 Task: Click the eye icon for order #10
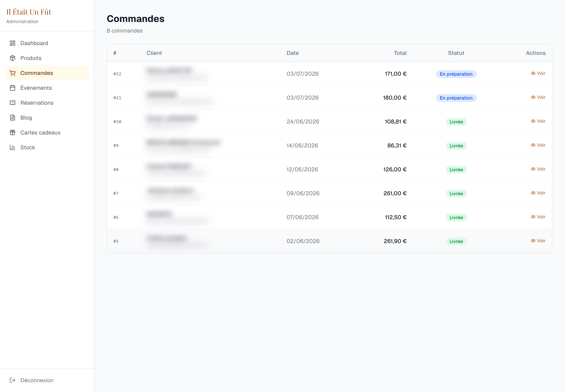pos(533,121)
